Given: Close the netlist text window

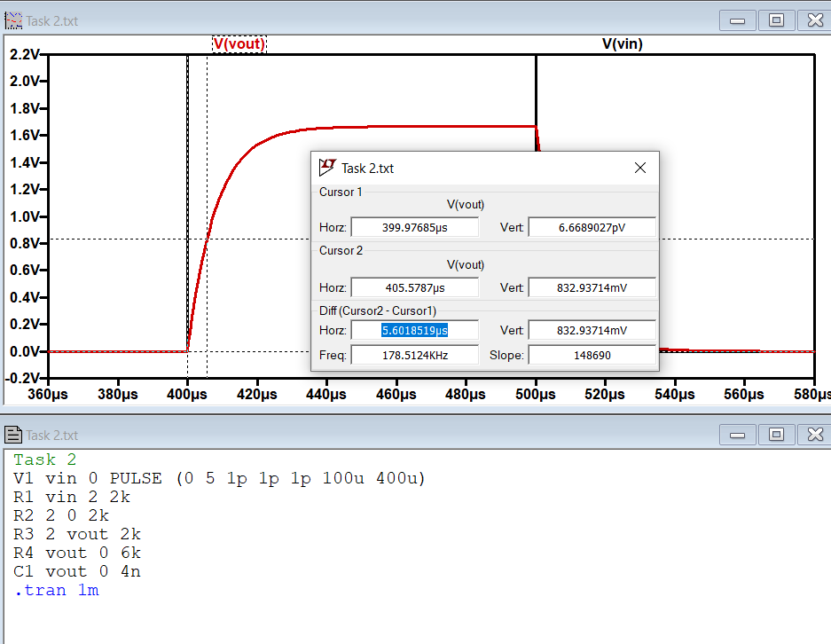Looking at the screenshot, I should (x=815, y=435).
